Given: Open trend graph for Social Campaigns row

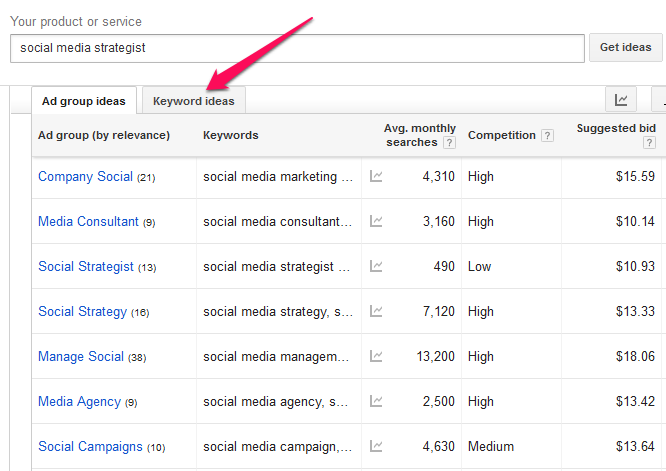Looking at the screenshot, I should pos(376,446).
